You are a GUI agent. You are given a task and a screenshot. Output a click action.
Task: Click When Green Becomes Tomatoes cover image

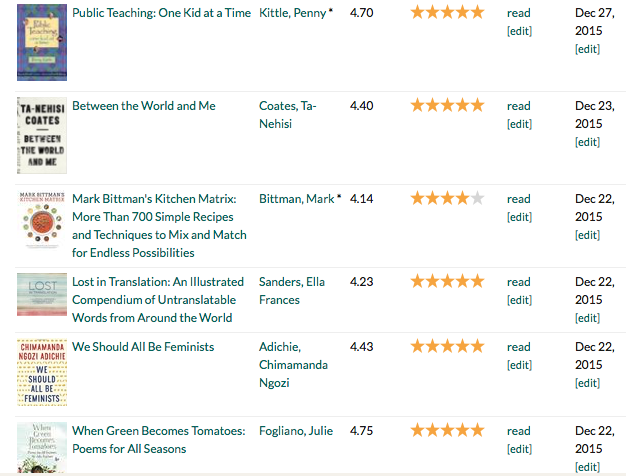point(41,449)
